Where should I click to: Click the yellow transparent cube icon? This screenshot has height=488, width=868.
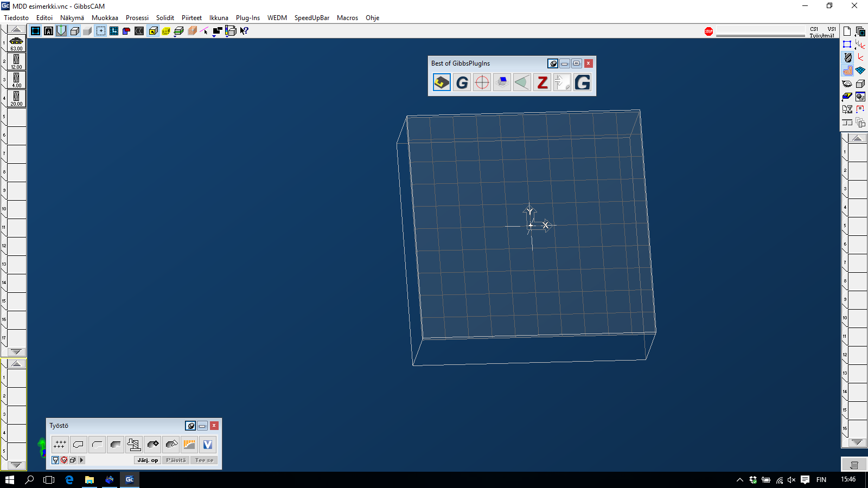165,31
